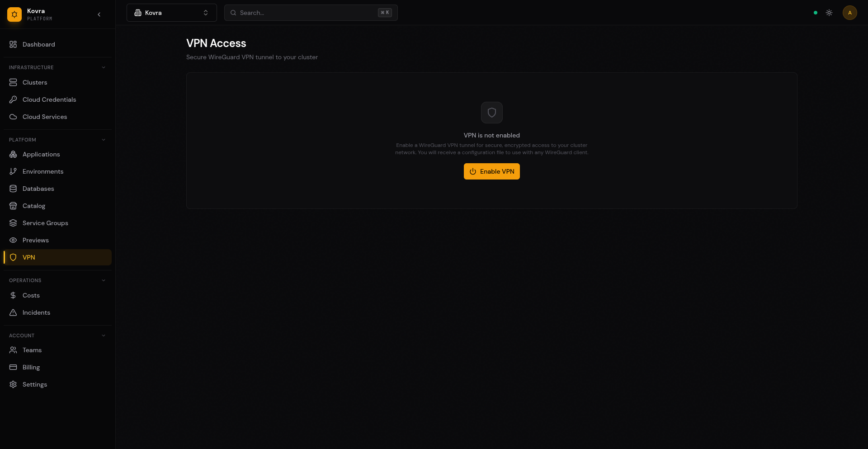Collapse the Account section
The width and height of the screenshot is (868, 449).
[104, 336]
